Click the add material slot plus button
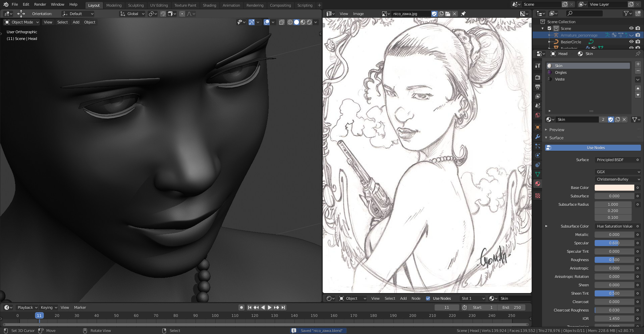The height and width of the screenshot is (334, 644). pyautogui.click(x=638, y=64)
